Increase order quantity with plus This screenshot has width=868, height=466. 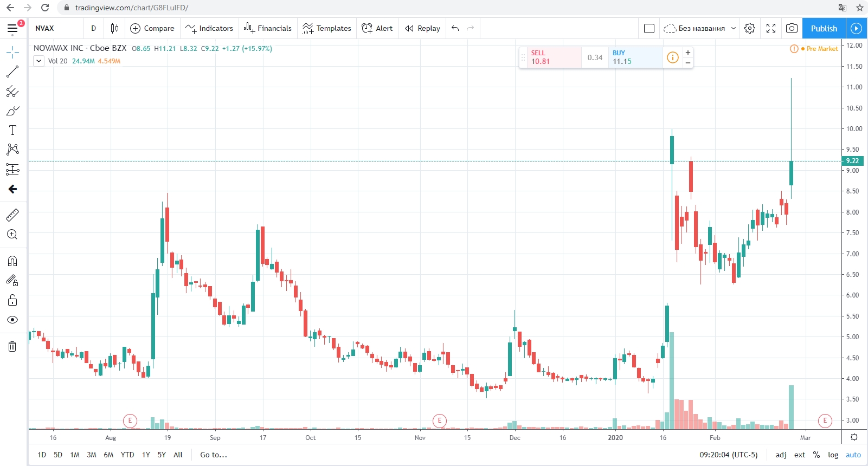pos(688,53)
